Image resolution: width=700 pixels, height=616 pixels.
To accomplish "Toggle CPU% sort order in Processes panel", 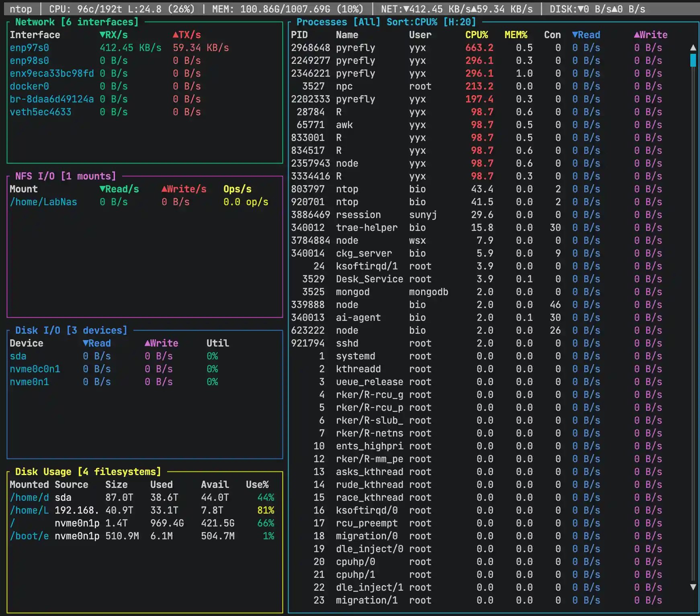I will point(477,35).
